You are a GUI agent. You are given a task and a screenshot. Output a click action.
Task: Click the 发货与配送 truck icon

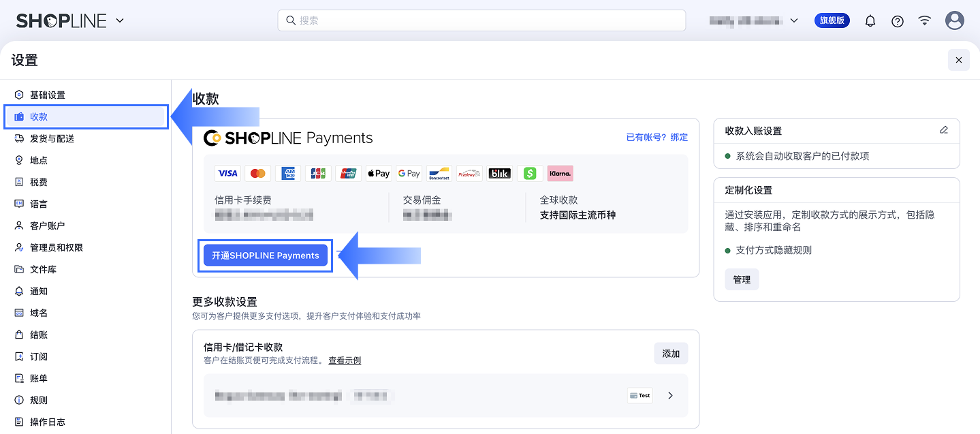[x=19, y=138]
